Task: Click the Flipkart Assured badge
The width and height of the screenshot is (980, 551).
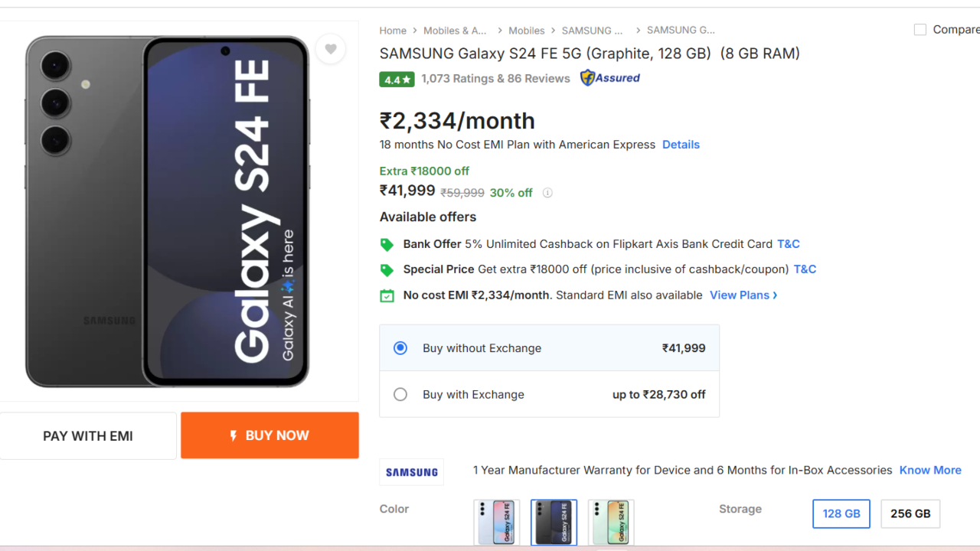Action: [x=610, y=78]
